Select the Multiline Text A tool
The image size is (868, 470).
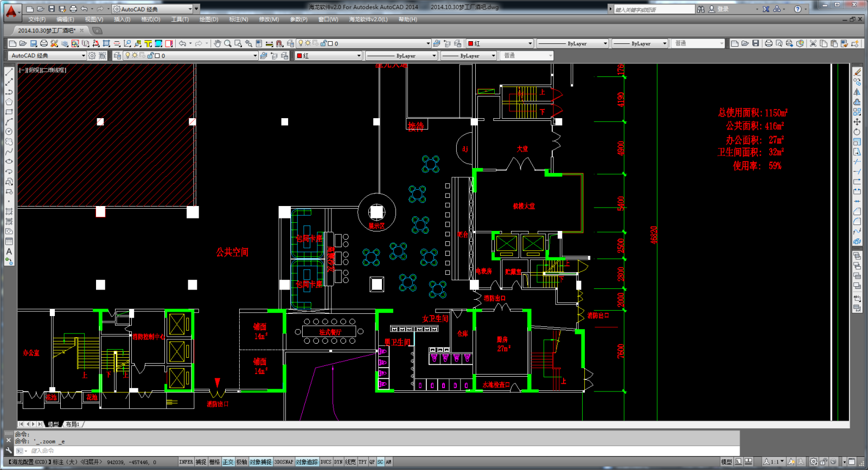[x=9, y=251]
